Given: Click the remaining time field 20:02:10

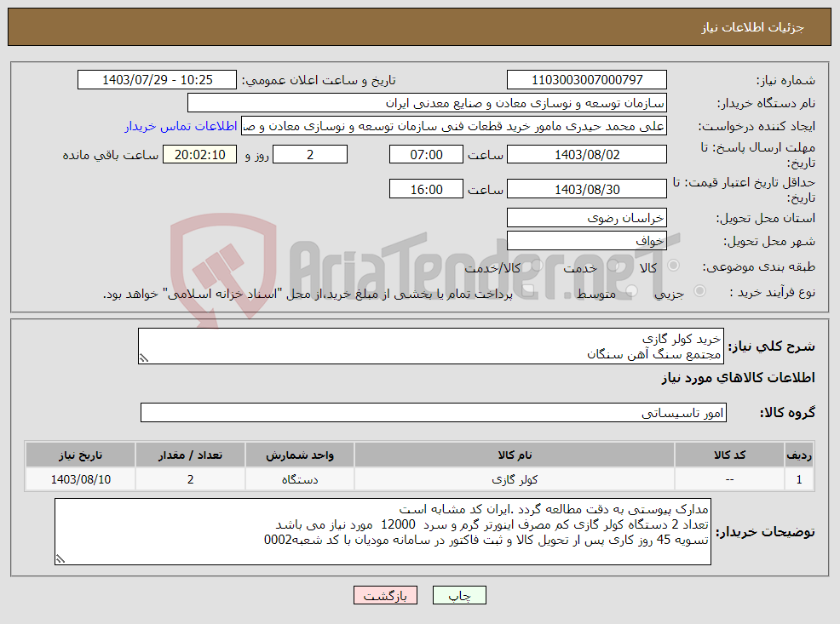Looking at the screenshot, I should coord(200,155).
